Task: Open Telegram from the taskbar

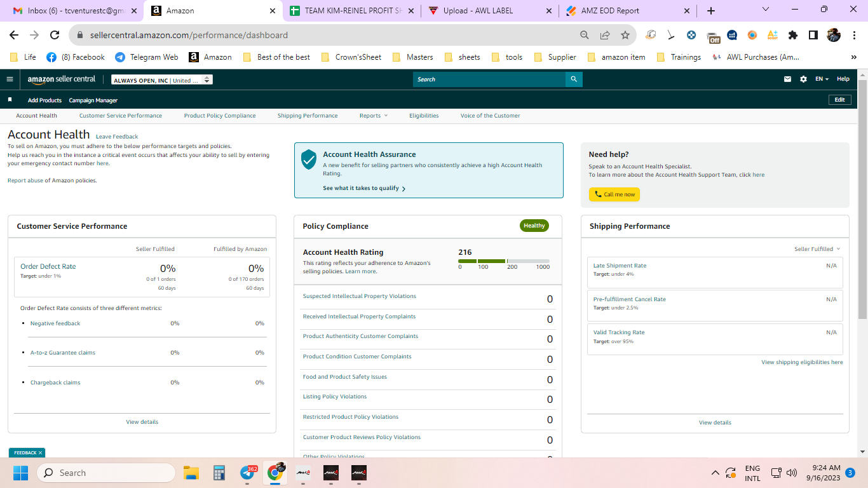Action: 248,473
